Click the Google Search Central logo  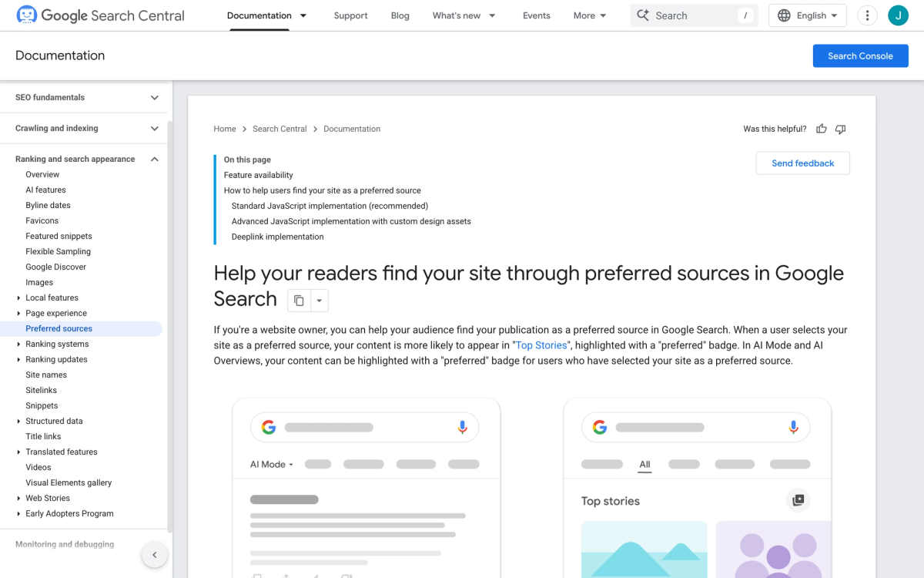pyautogui.click(x=100, y=15)
